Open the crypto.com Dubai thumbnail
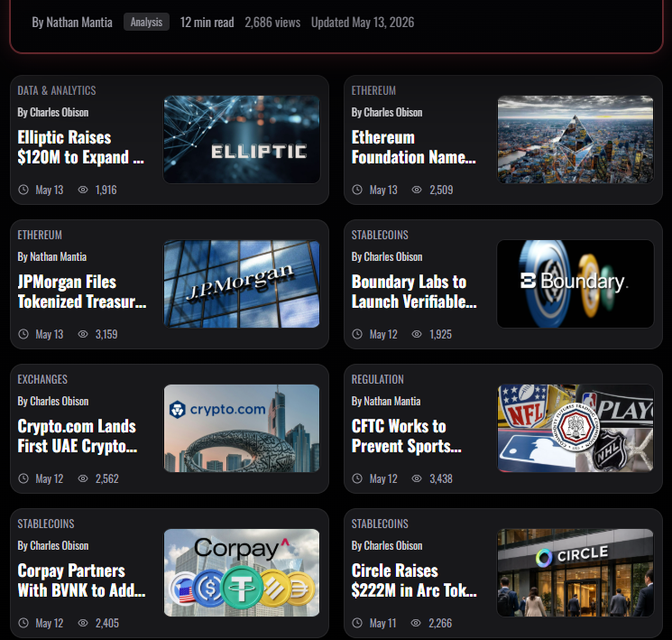 [242, 429]
